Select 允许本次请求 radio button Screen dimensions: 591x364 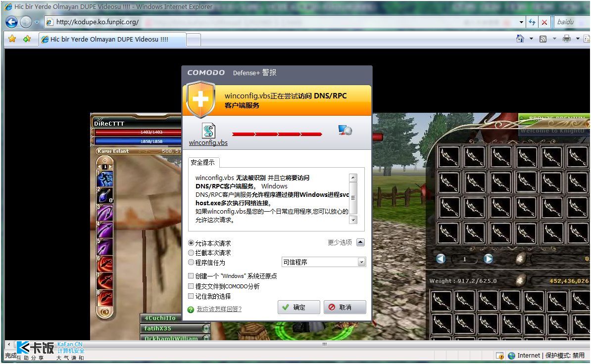[x=191, y=243]
